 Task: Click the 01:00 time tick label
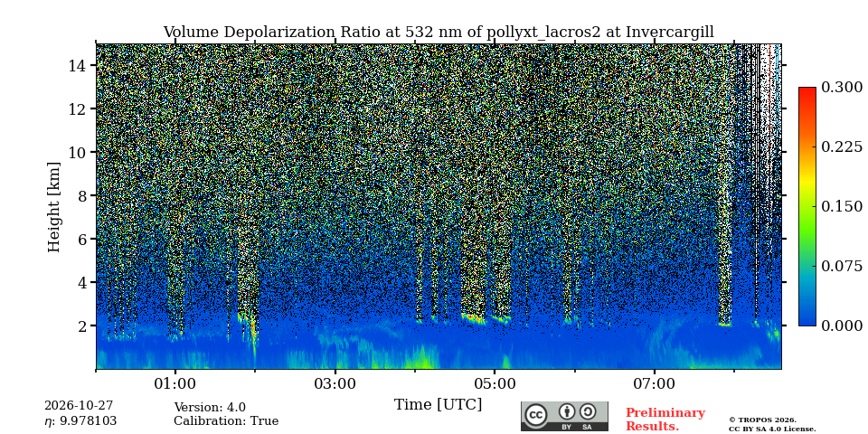point(175,383)
